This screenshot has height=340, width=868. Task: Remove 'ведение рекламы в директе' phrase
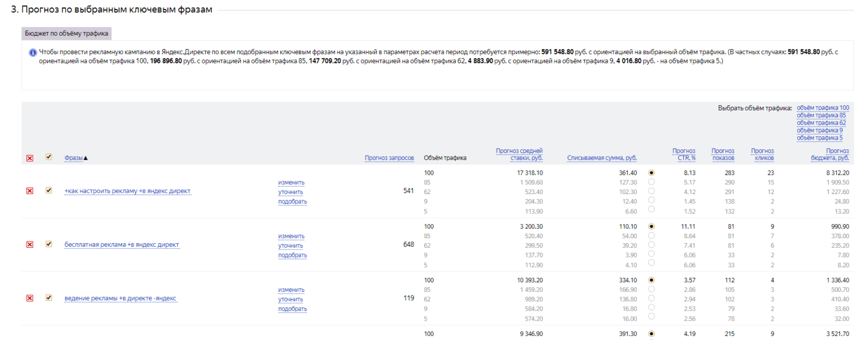pyautogui.click(x=30, y=298)
